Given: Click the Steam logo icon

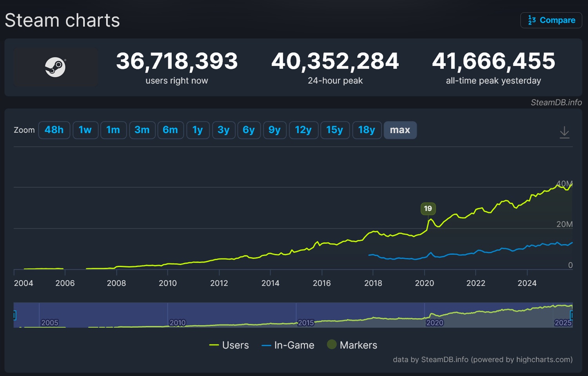Looking at the screenshot, I should 55,67.
